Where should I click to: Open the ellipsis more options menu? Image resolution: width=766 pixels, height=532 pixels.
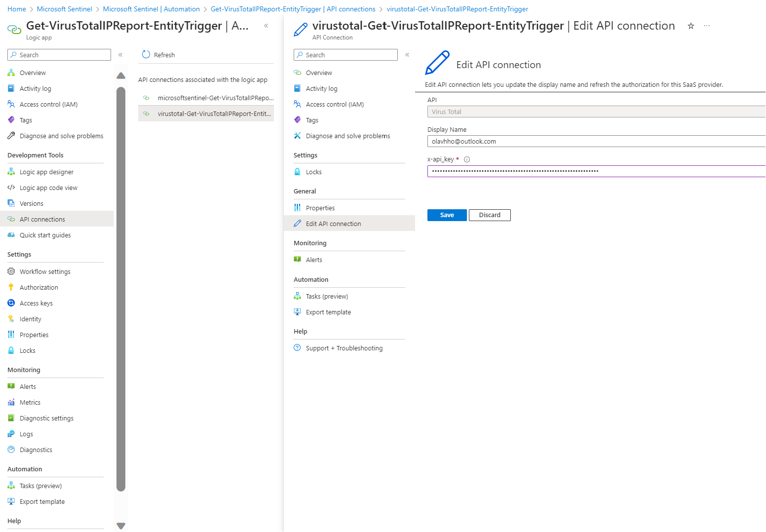(707, 26)
